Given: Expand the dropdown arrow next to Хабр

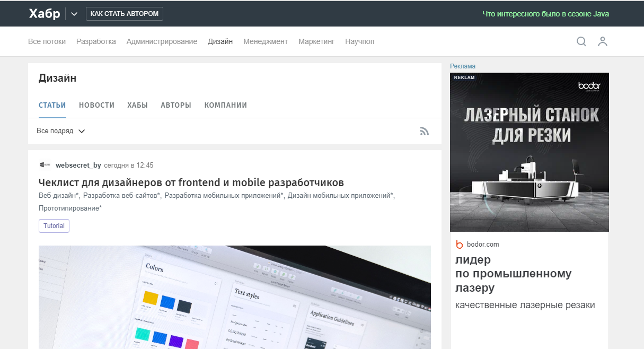Looking at the screenshot, I should pyautogui.click(x=74, y=14).
